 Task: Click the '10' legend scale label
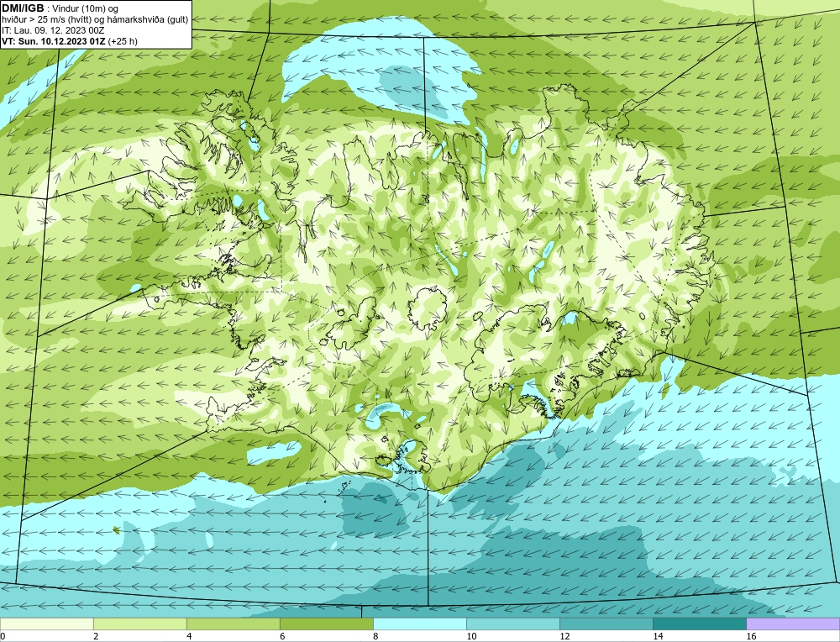click(471, 636)
